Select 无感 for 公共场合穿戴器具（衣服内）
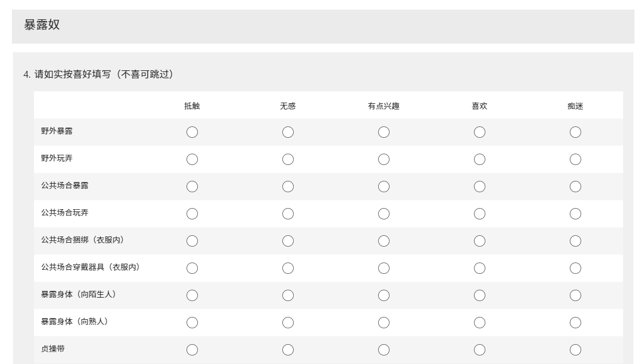This screenshot has width=639, height=364. 288,268
